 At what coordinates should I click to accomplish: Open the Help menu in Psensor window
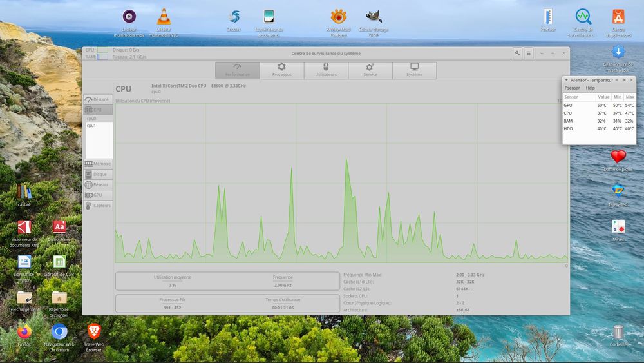click(x=590, y=88)
